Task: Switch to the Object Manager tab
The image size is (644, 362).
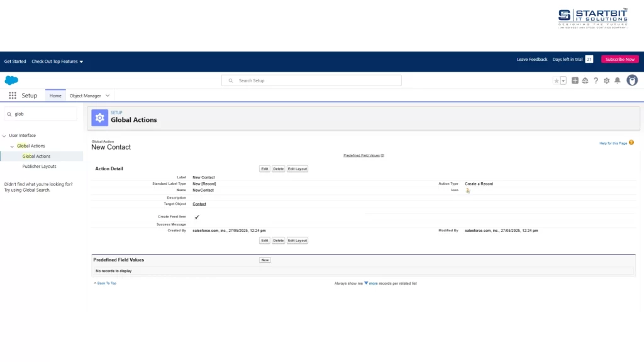Action: [85, 96]
